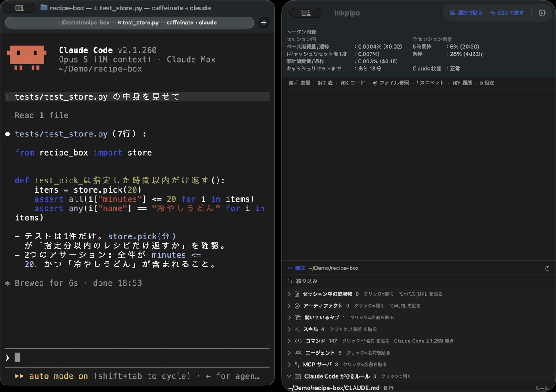The height and width of the screenshot is (392, 556).
Task: Click the ⌘K コード shortcut hint
Action: (353, 83)
